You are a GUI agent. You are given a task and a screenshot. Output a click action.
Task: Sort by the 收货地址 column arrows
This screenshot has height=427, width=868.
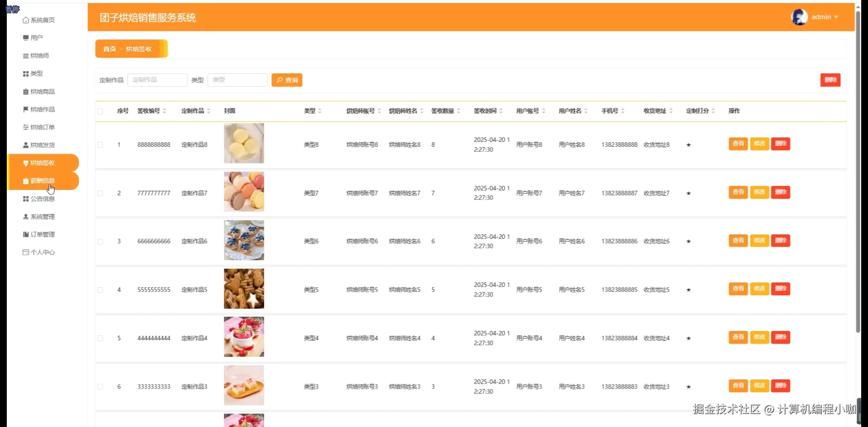[x=671, y=111]
